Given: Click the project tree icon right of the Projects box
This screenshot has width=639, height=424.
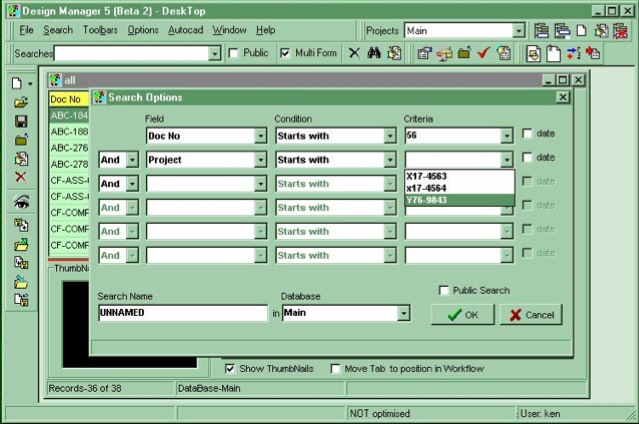Looking at the screenshot, I should pyautogui.click(x=542, y=31).
